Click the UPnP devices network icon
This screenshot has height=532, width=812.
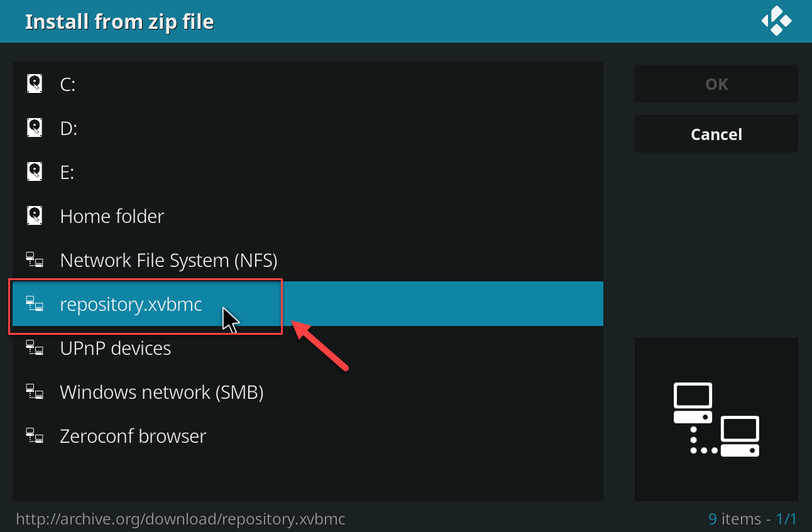[35, 348]
